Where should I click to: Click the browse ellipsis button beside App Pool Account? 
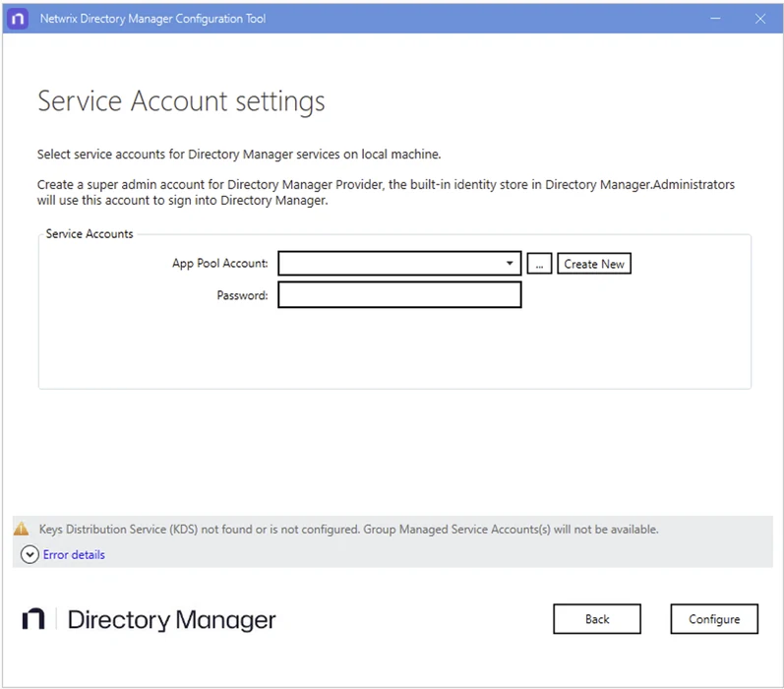point(539,263)
